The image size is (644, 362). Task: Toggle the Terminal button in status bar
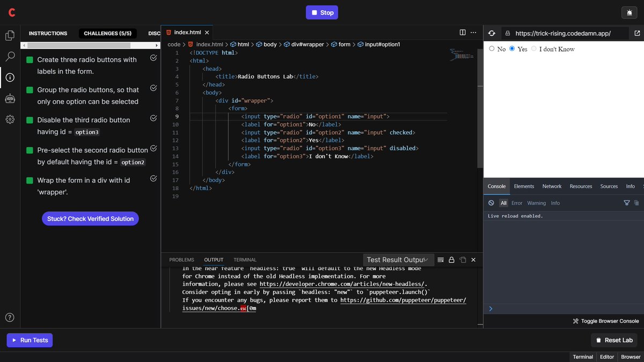tap(583, 357)
